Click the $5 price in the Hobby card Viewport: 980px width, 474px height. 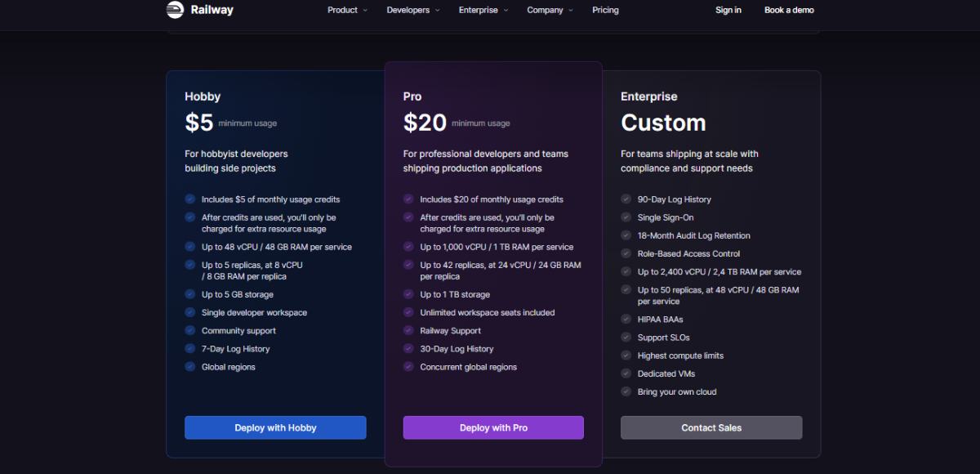(199, 123)
